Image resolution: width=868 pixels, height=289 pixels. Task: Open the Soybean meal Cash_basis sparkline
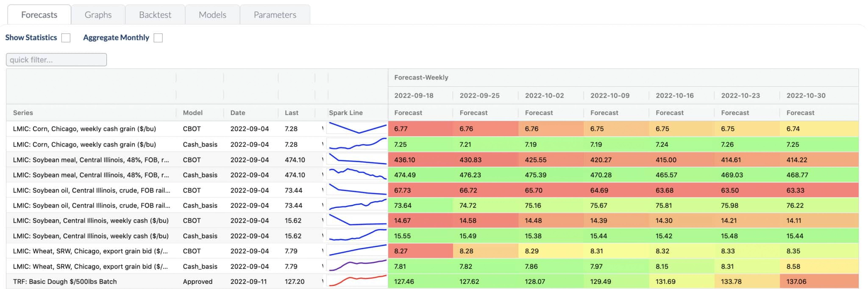point(357,174)
